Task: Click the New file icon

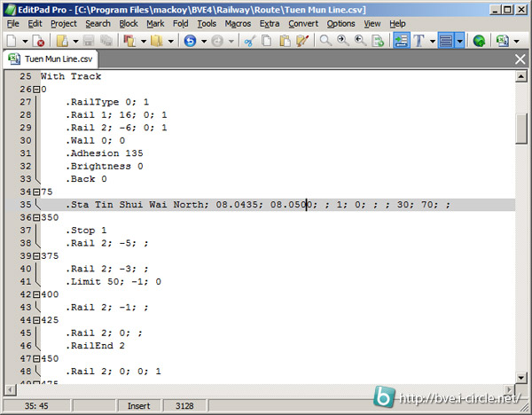Action: click(x=11, y=41)
